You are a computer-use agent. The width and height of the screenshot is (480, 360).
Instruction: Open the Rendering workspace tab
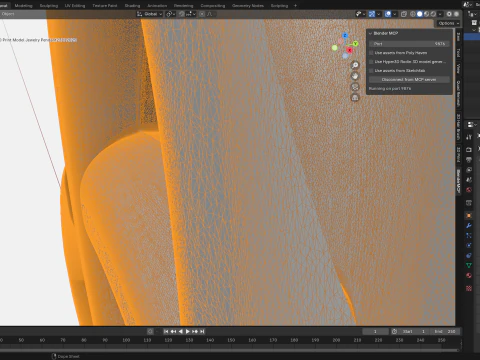coord(183,6)
